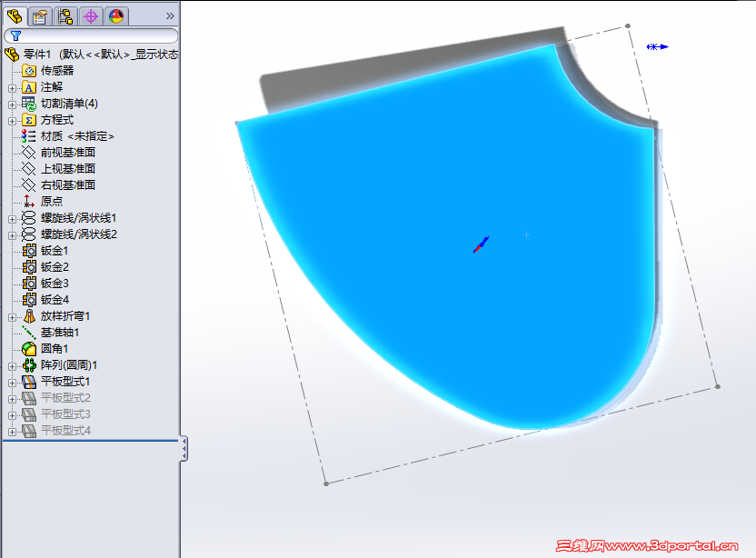Viewport: 756px width, 558px height.
Task: Select the 钣金1 sheet metal icon
Action: [29, 251]
